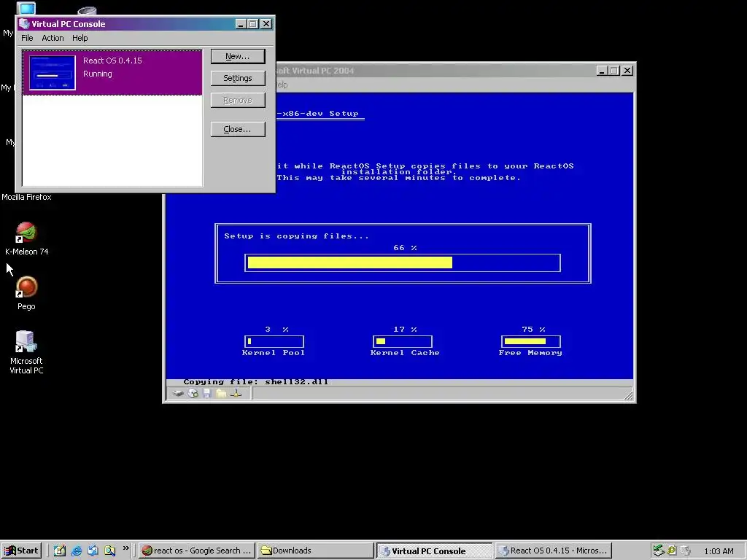Click the CD drive status bar icon
Viewport: 747px width, 560px height.
click(193, 393)
